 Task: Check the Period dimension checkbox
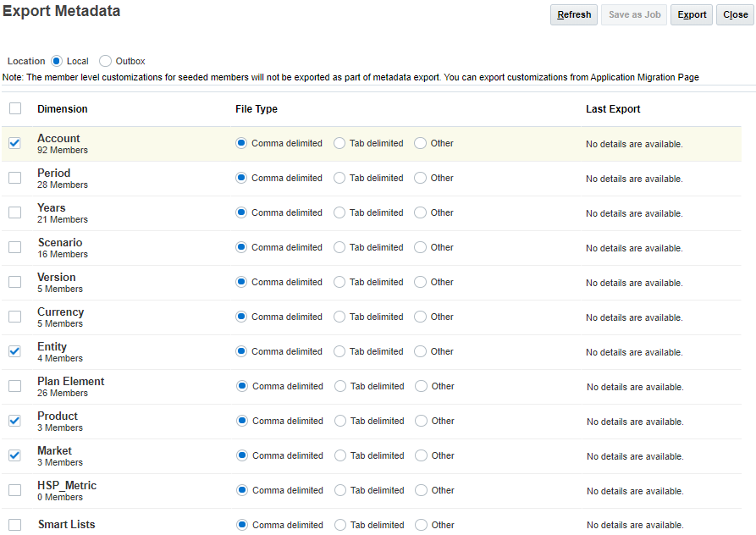point(15,178)
